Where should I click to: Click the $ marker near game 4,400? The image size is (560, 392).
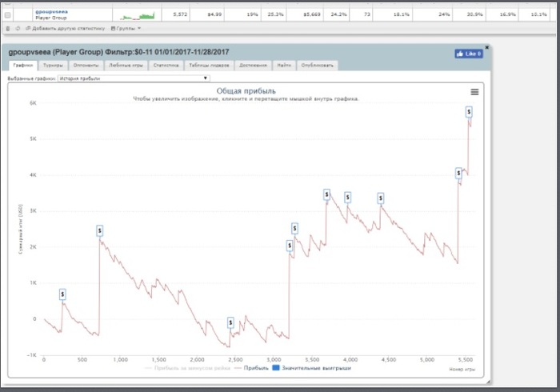(x=381, y=198)
